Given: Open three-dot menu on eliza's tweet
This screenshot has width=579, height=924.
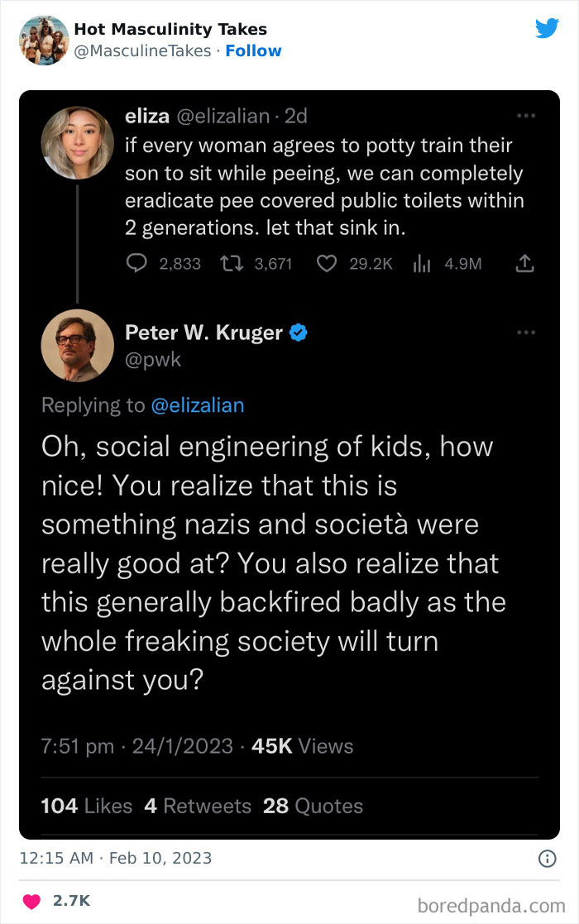Looking at the screenshot, I should pyautogui.click(x=525, y=117).
